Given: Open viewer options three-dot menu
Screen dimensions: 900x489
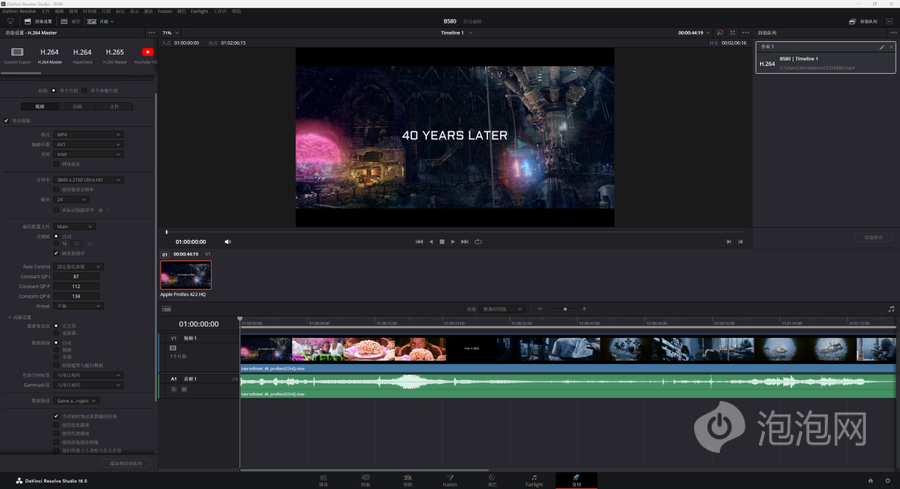Looking at the screenshot, I should 746,33.
